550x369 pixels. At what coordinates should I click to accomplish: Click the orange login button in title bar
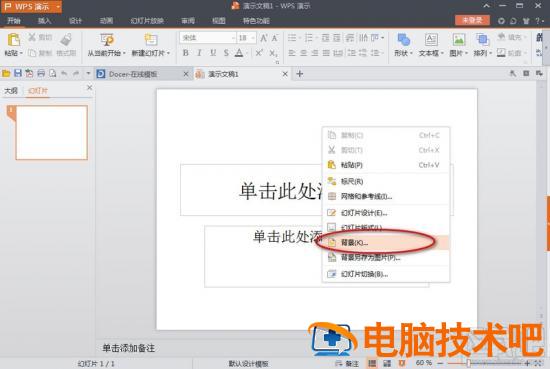pos(472,20)
